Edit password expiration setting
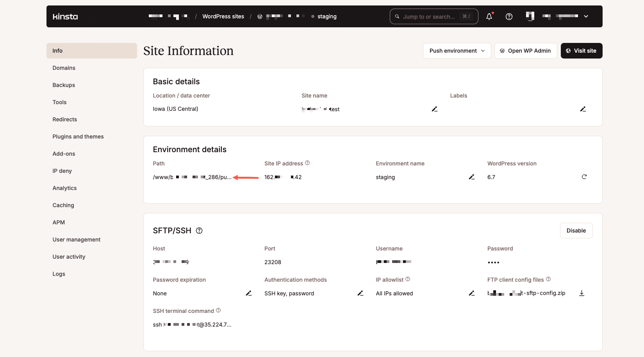 pyautogui.click(x=248, y=293)
